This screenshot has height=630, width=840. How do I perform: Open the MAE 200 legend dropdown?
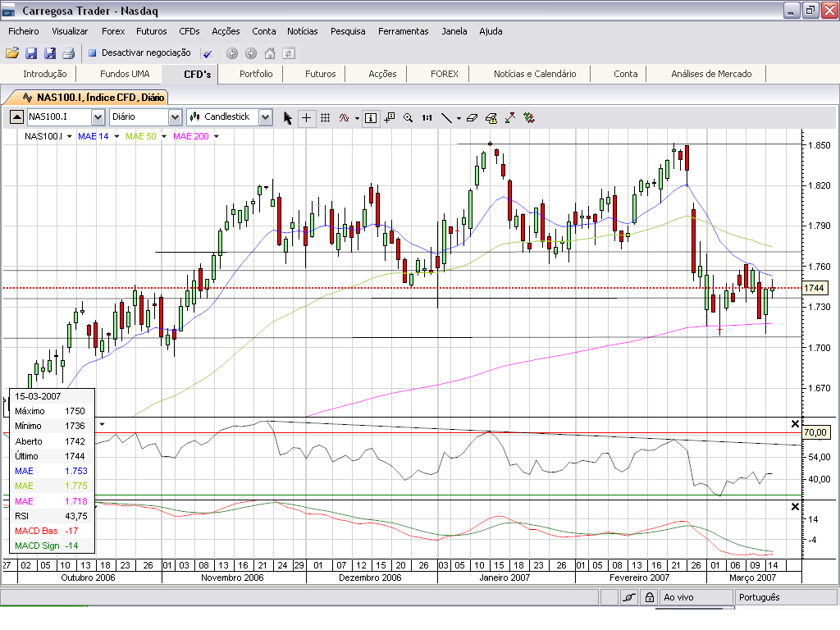tap(217, 137)
